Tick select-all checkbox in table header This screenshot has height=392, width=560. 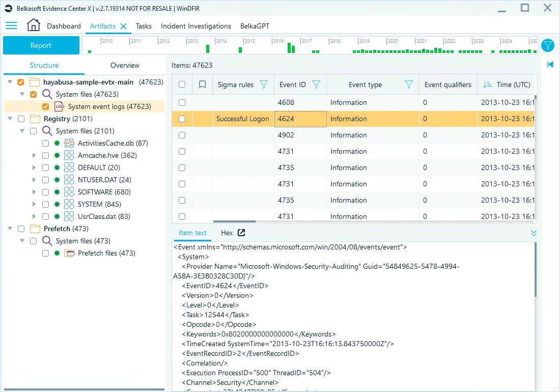pos(182,85)
